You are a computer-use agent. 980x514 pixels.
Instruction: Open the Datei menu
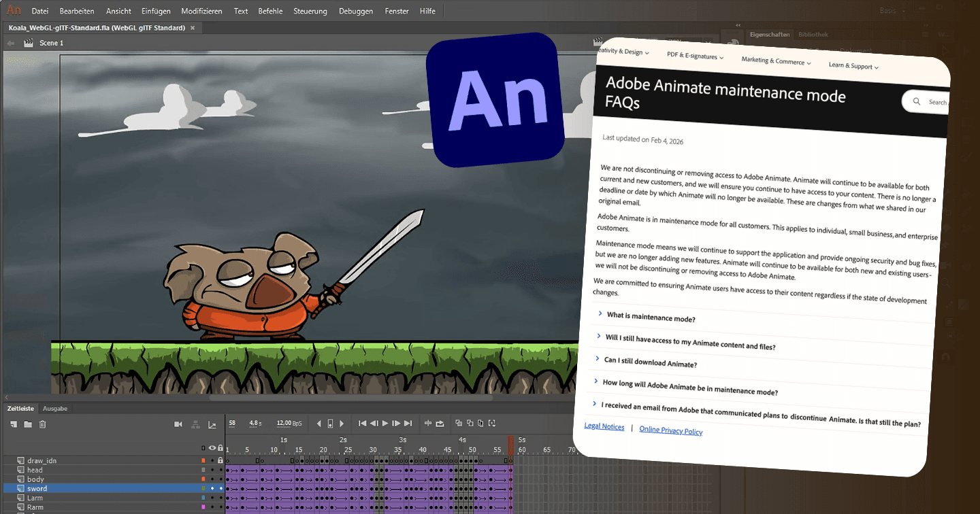39,11
